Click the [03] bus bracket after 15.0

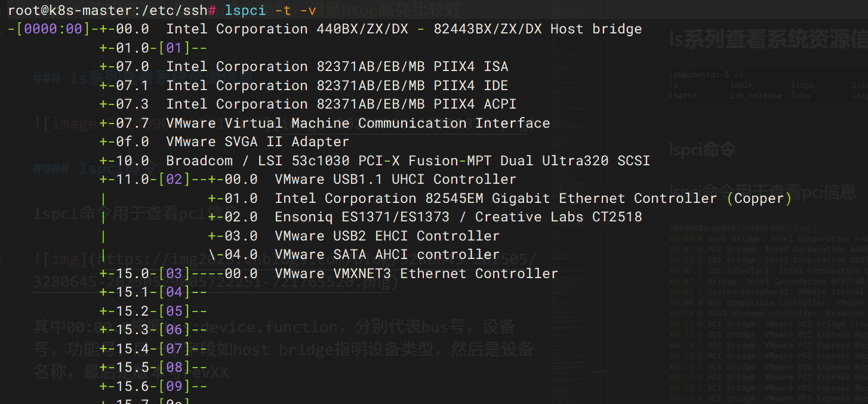174,273
